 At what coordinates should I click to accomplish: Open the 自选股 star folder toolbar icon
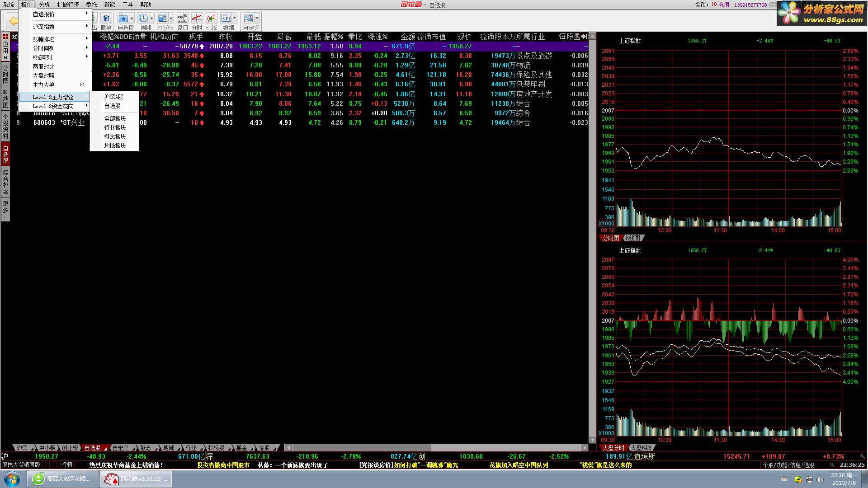click(123, 18)
